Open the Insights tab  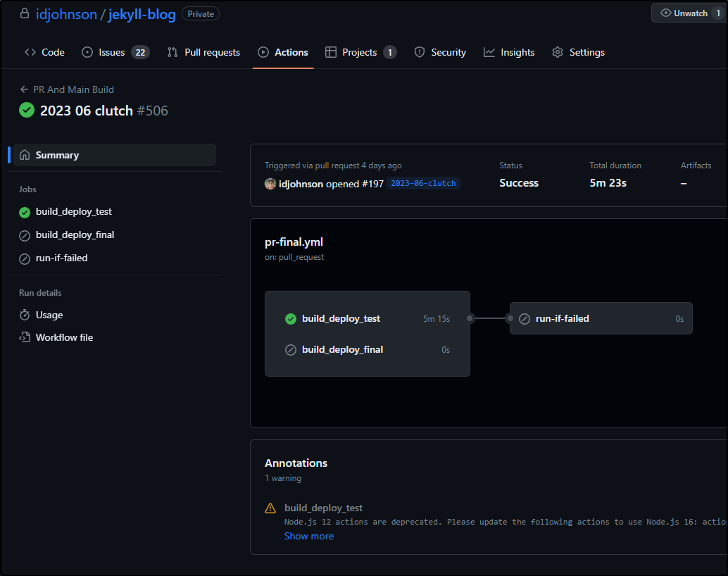(x=509, y=53)
